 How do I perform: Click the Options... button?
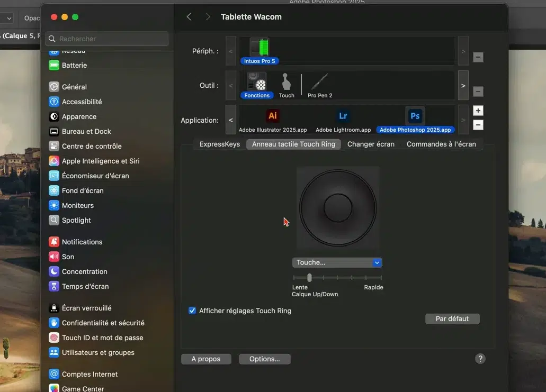[x=265, y=359]
